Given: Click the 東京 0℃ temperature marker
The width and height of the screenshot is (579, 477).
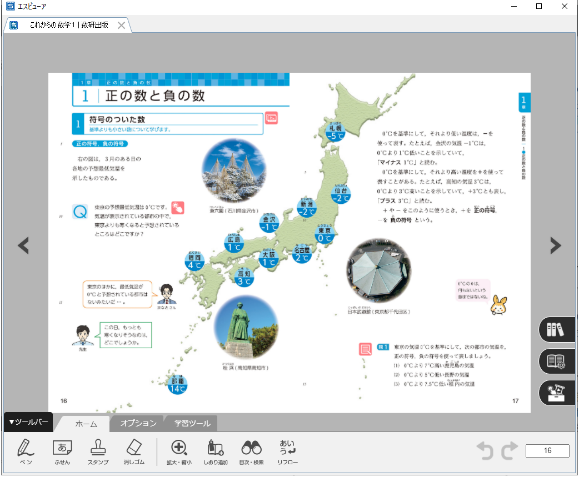Looking at the screenshot, I should click(325, 234).
